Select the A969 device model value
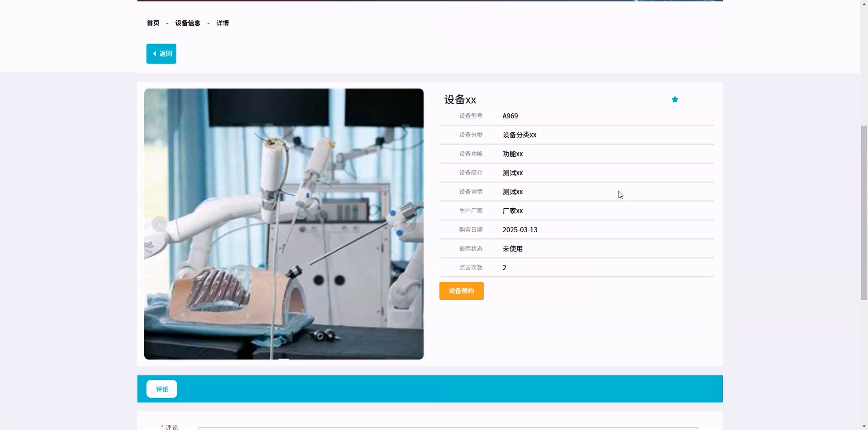The width and height of the screenshot is (868, 430). point(510,116)
